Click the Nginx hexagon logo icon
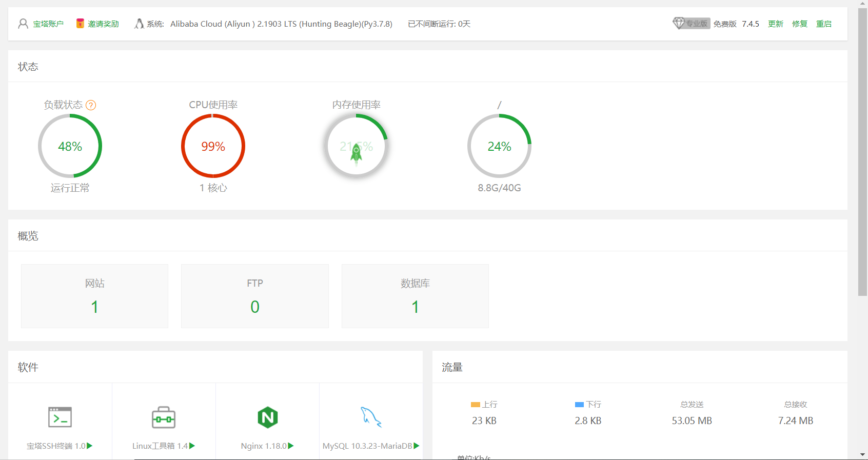 267,417
